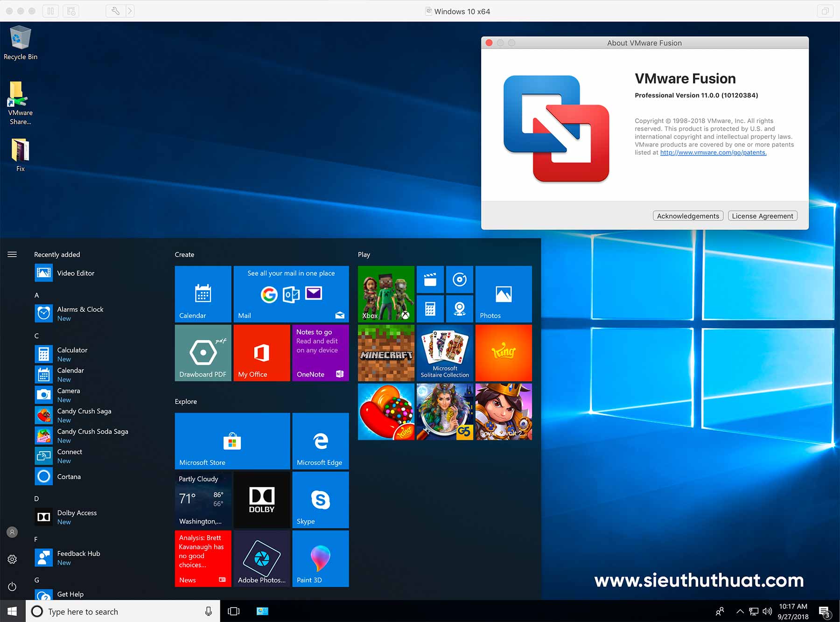Open Get Help app

click(98, 594)
